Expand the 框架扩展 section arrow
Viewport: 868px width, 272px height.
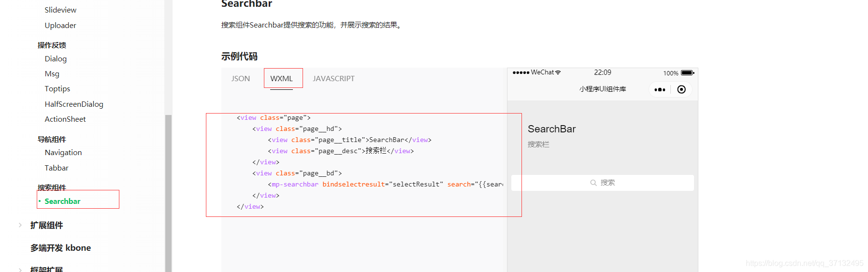pos(20,270)
